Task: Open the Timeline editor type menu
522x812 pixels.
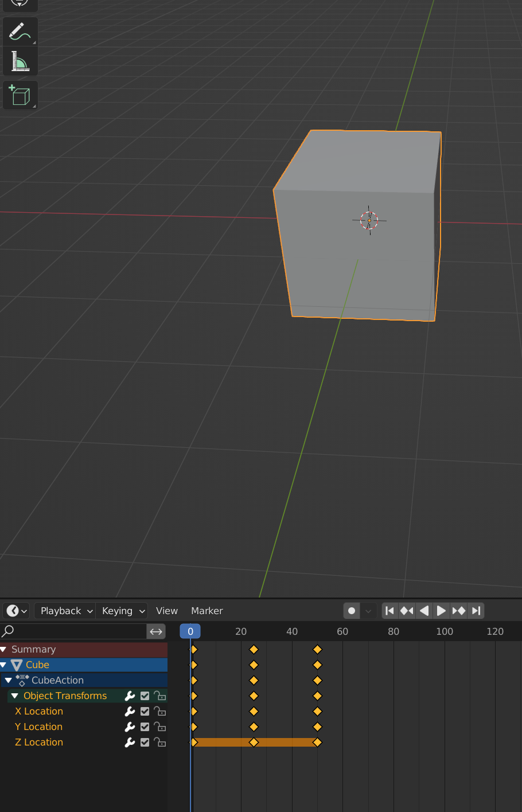Action: click(16, 611)
